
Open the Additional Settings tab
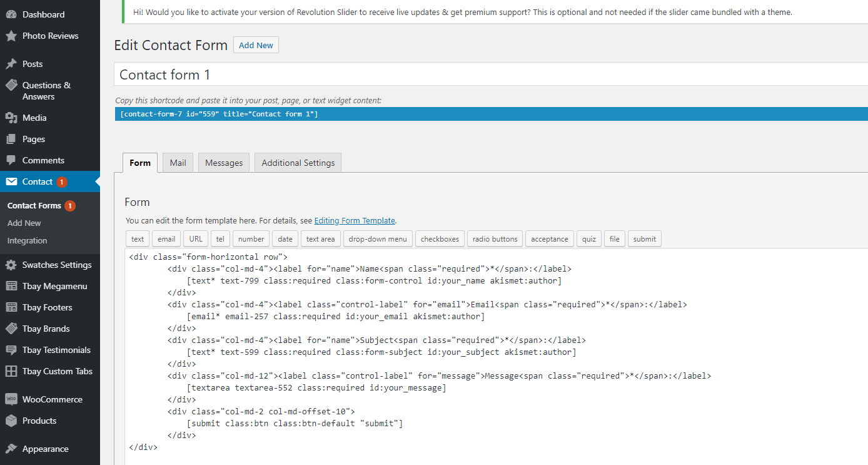pyautogui.click(x=298, y=163)
